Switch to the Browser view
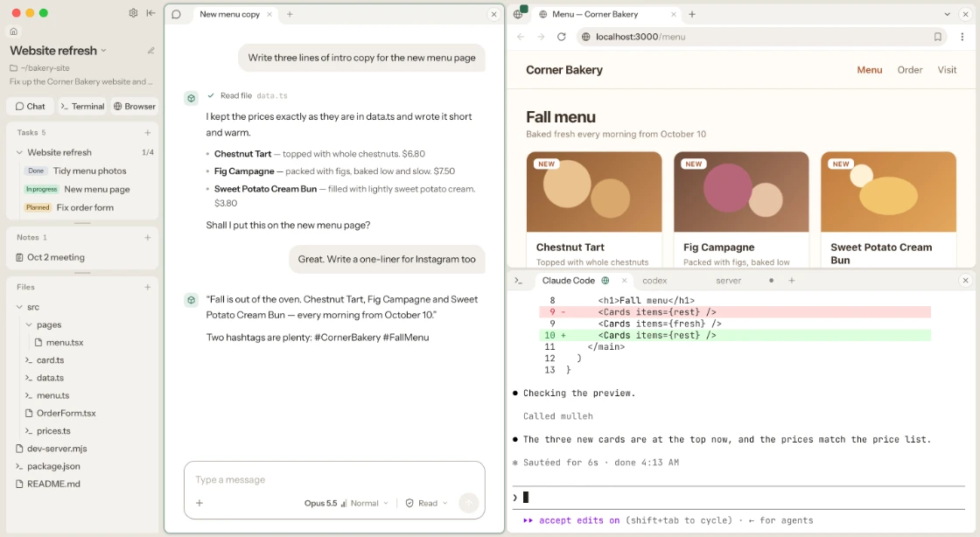 pos(135,106)
